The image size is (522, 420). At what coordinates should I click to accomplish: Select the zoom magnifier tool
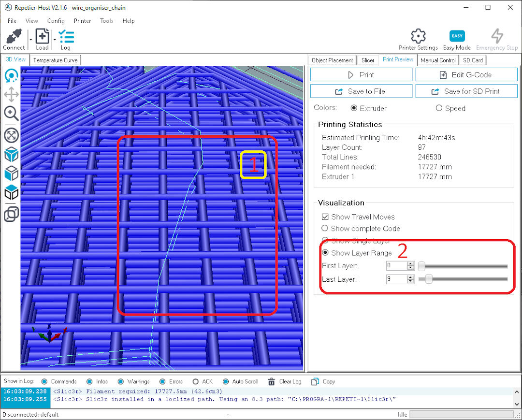tap(11, 114)
